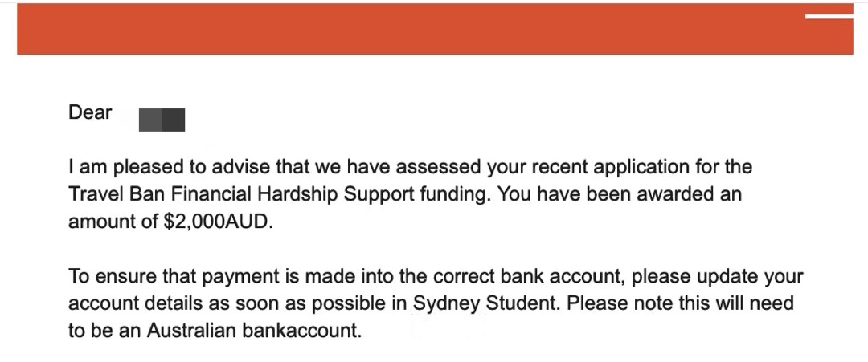868x362 pixels.
Task: Click the orange header banner
Action: 435,29
